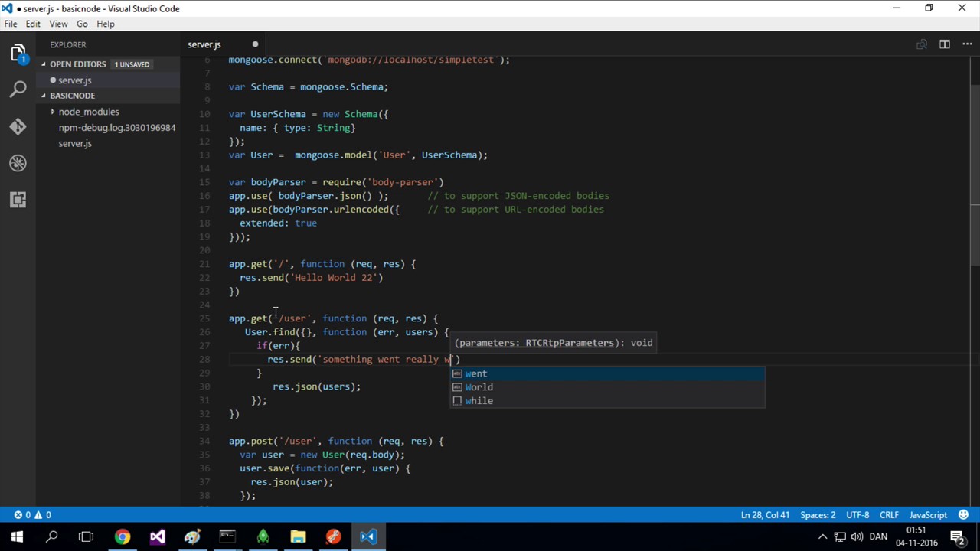Choose 'World' autocomplete suggestion
980x551 pixels.
tap(607, 387)
